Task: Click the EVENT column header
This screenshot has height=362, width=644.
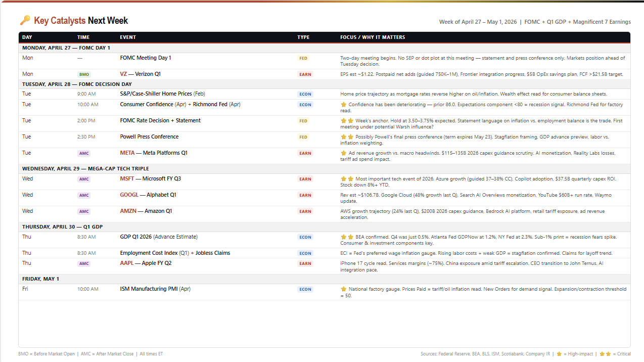Action: coord(128,37)
